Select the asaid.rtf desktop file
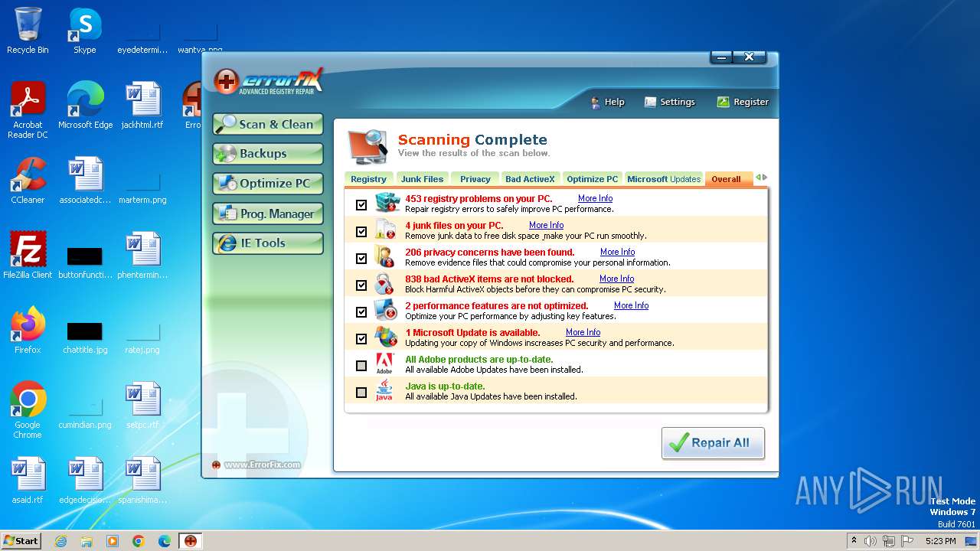 click(x=28, y=481)
